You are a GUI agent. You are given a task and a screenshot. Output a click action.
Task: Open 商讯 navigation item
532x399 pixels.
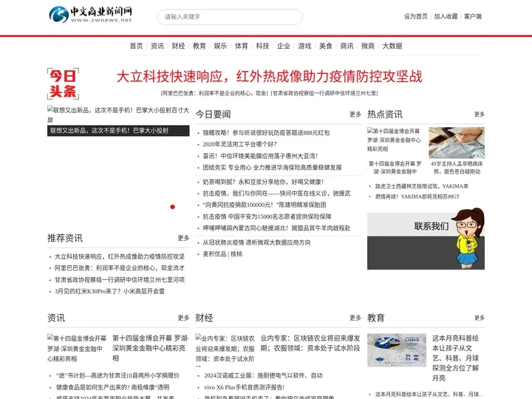pos(347,46)
